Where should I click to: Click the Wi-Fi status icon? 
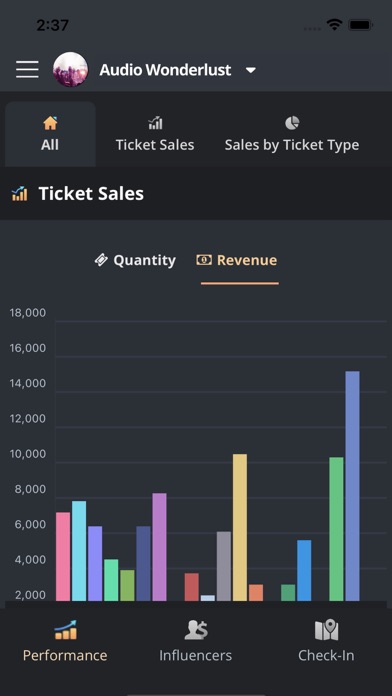coord(334,25)
